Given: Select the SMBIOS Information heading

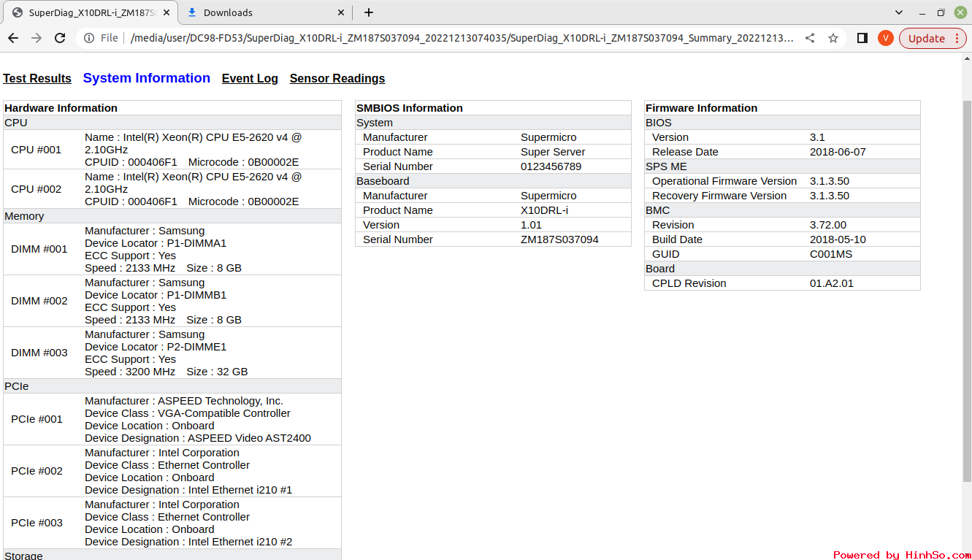Looking at the screenshot, I should tap(410, 108).
